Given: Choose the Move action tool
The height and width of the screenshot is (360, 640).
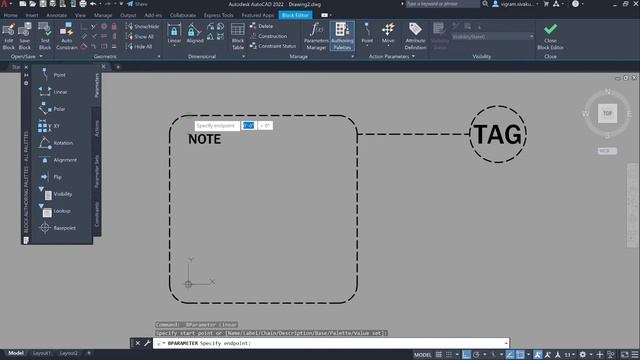Looking at the screenshot, I should (x=388, y=33).
